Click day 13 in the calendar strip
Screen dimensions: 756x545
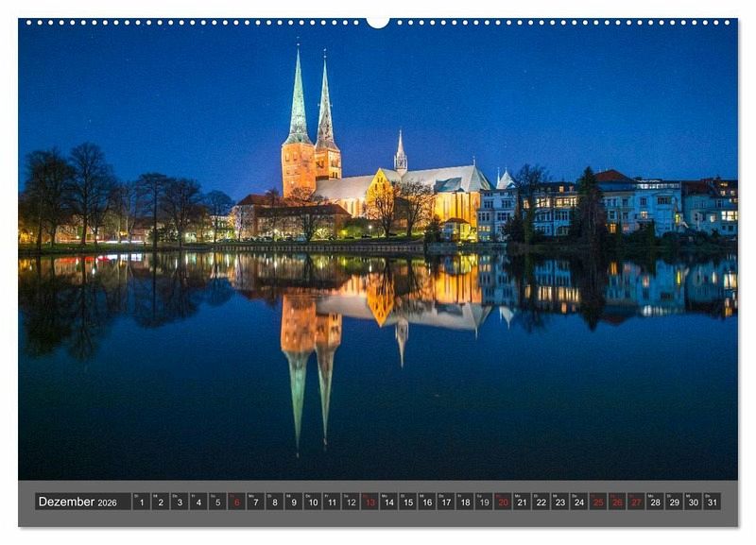[369, 502]
